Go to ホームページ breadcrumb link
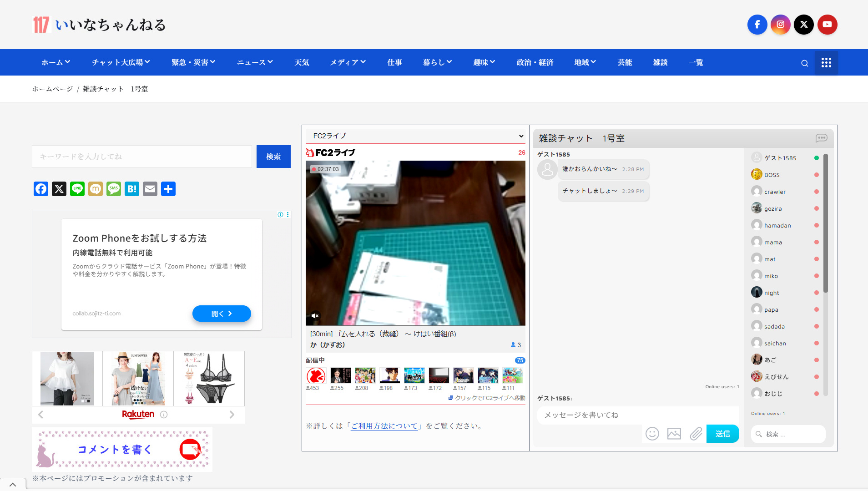 click(x=52, y=89)
